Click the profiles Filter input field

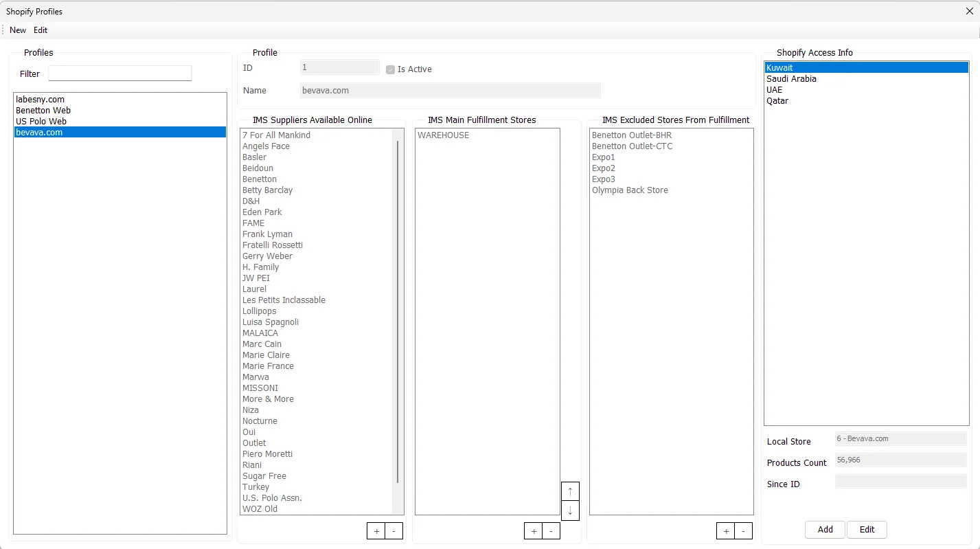tap(120, 74)
